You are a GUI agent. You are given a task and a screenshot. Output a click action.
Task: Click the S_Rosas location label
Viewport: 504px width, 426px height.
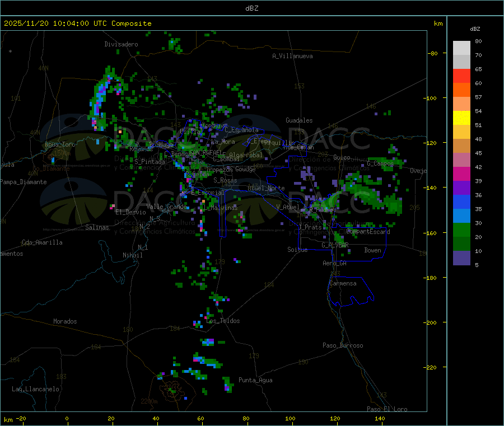pos(225,180)
